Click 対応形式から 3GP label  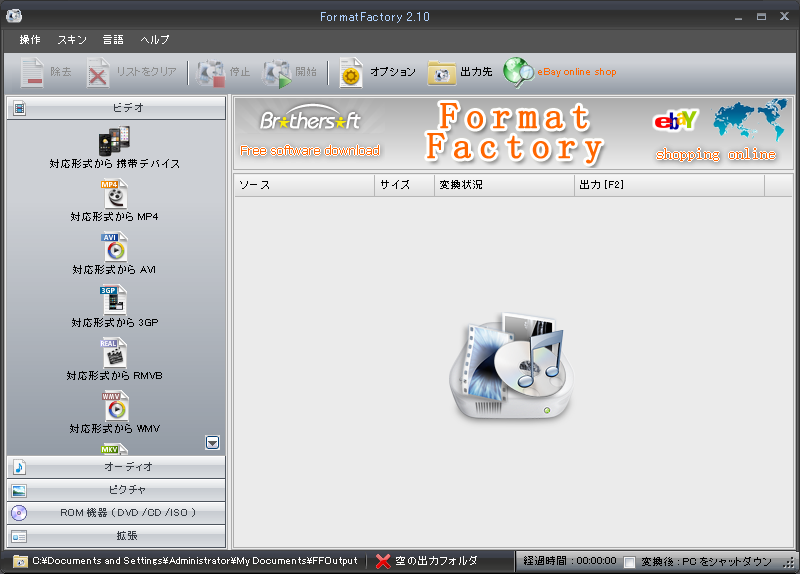[x=115, y=322]
